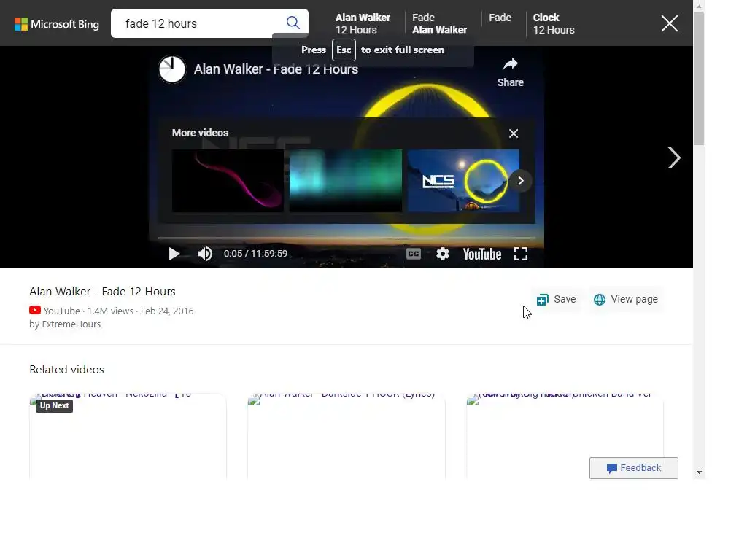Select 'Clock 12 Hours' suggestion

click(x=554, y=23)
